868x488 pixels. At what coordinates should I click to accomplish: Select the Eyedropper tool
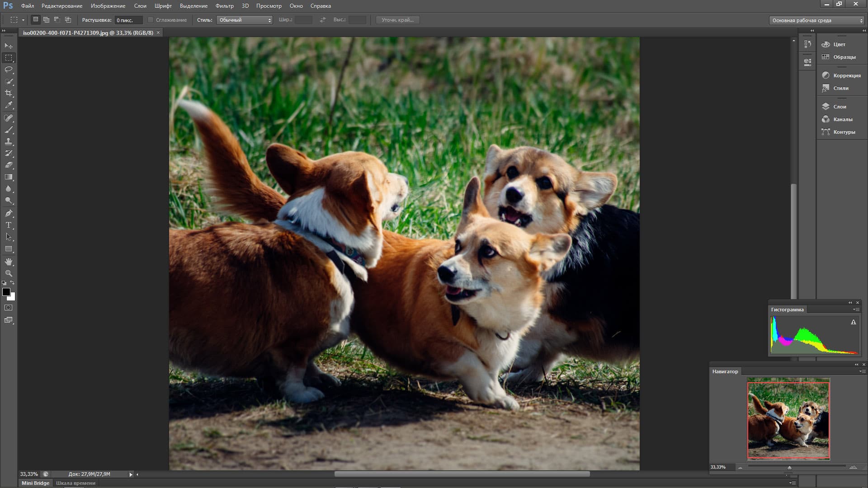(x=9, y=105)
